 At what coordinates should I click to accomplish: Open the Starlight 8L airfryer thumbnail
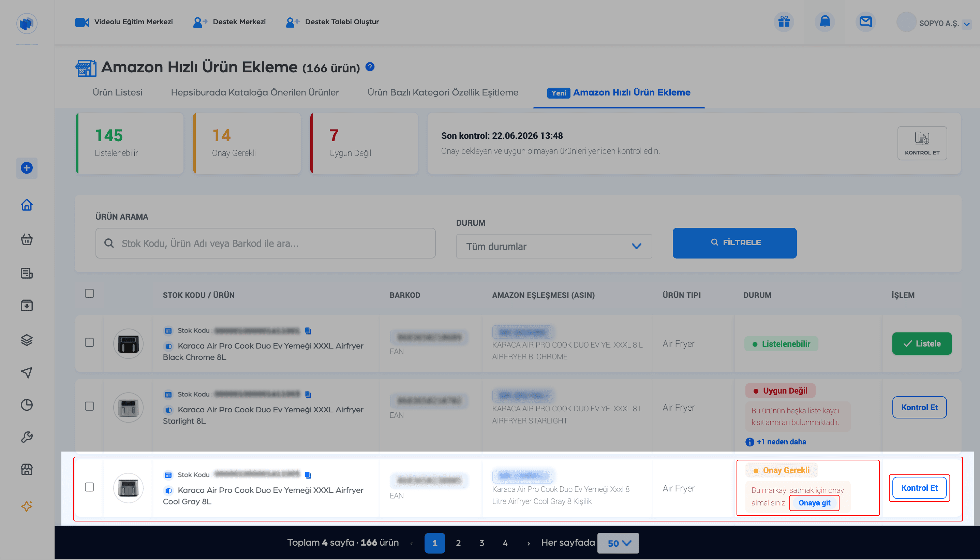coord(129,407)
